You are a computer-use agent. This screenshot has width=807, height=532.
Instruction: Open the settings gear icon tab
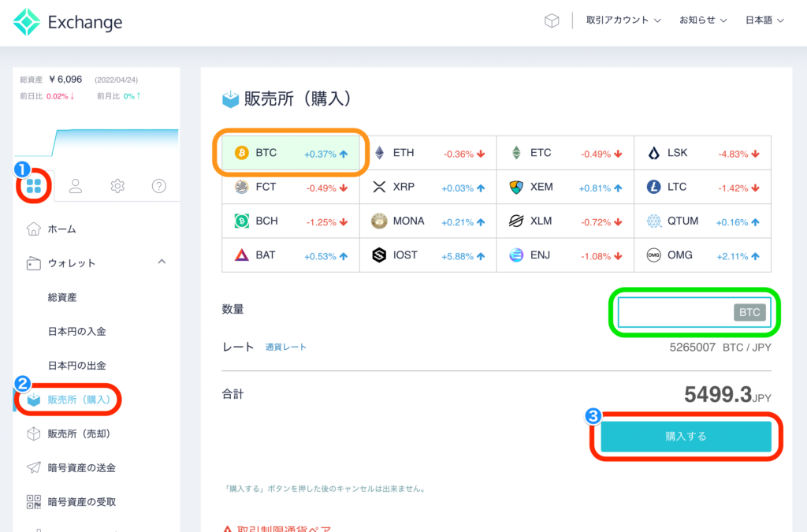coord(117,186)
